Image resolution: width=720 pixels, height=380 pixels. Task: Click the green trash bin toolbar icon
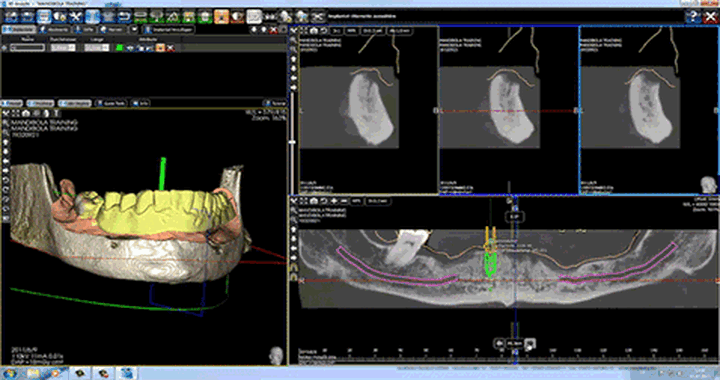(205, 17)
